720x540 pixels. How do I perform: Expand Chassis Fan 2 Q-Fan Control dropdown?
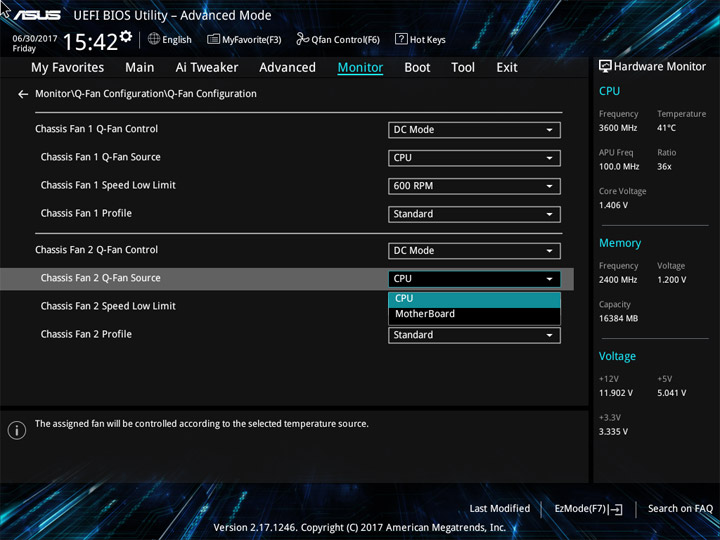[474, 251]
